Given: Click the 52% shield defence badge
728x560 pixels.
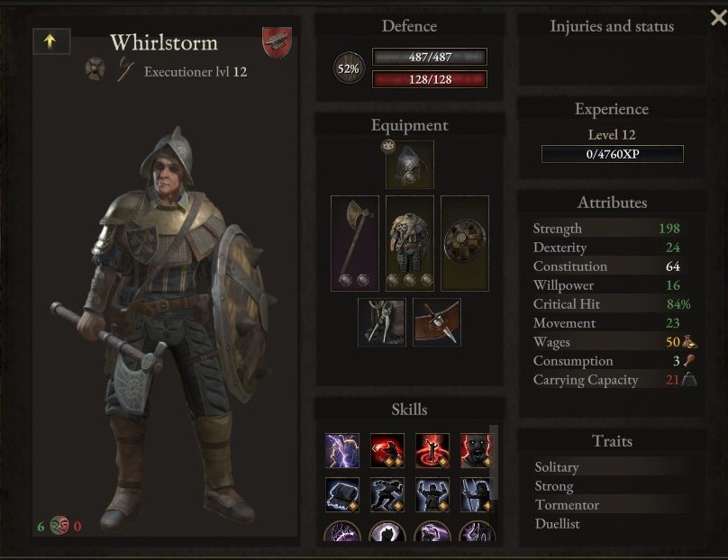Looking at the screenshot, I should point(349,68).
